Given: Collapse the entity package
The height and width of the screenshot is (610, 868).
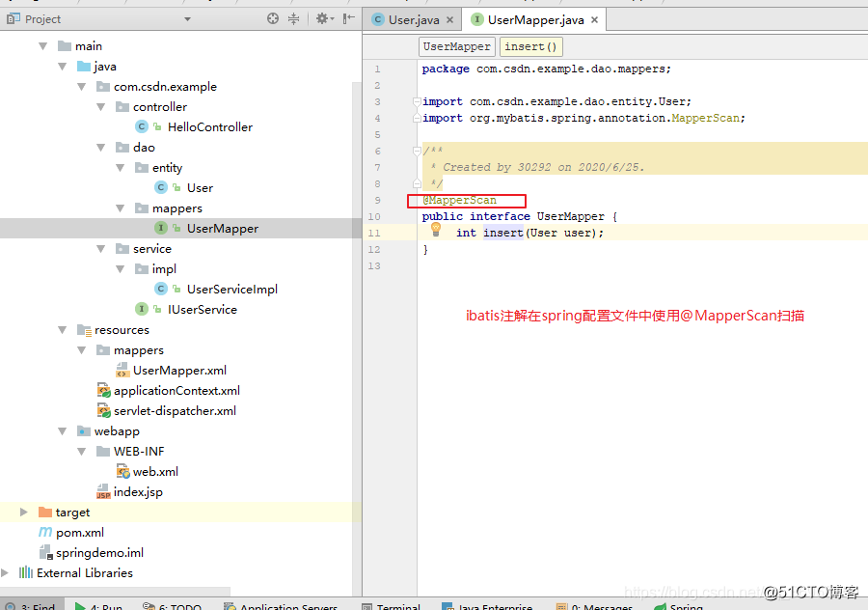Looking at the screenshot, I should (121, 168).
